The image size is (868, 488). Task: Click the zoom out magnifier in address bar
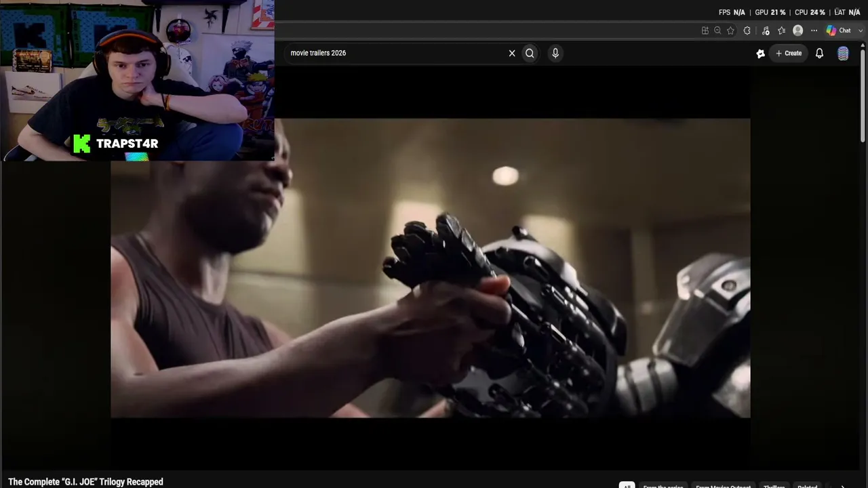point(717,30)
